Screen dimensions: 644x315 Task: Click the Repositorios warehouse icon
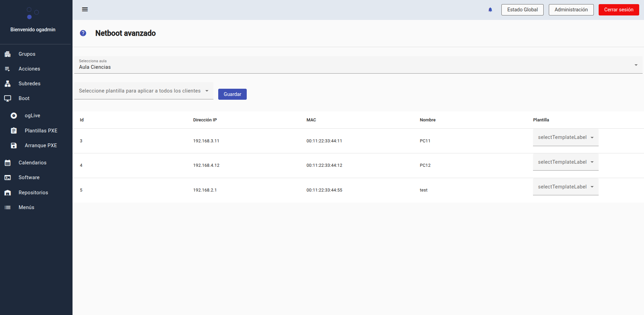[8, 193]
